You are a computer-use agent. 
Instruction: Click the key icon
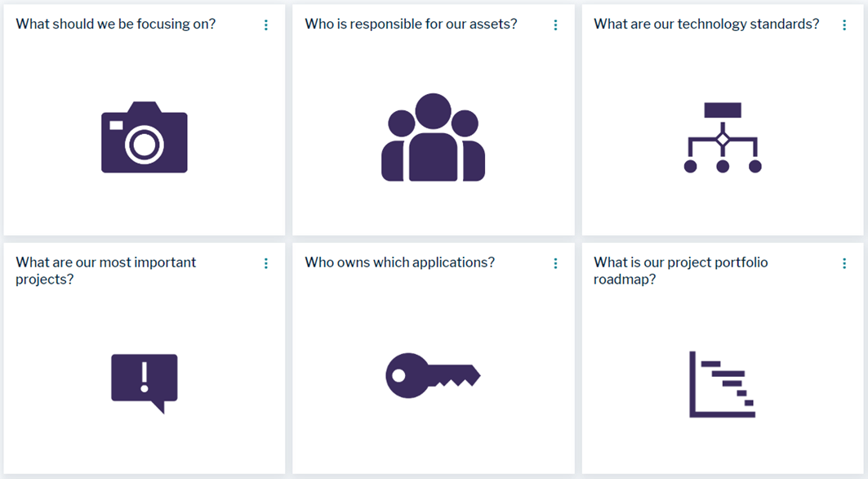(x=432, y=376)
